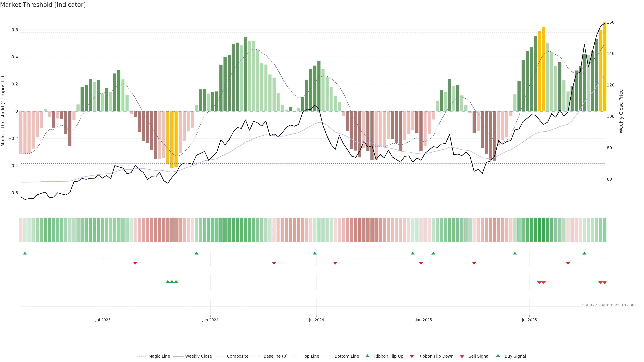Click the Buy Signal legend label

[x=515, y=356]
